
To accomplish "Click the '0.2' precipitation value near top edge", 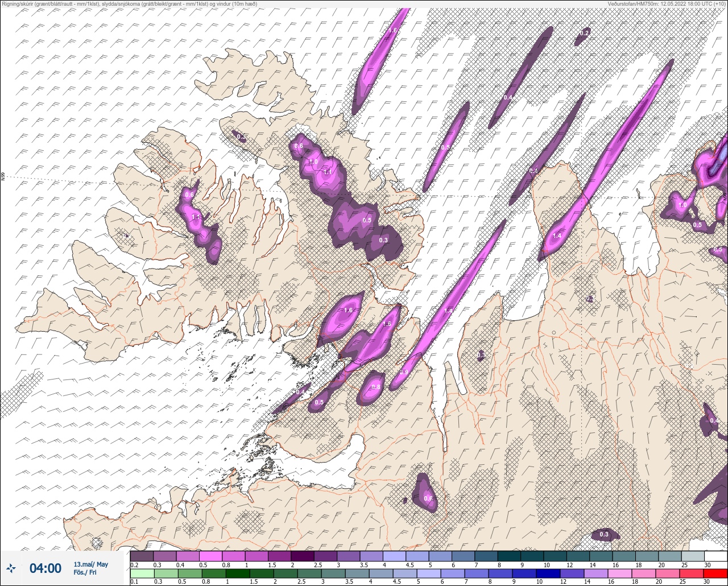I will click(x=584, y=34).
